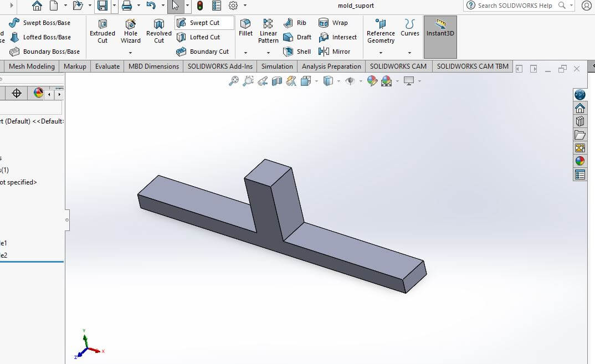595x364 pixels.
Task: Select Lofted Boss/Base
Action: coord(40,37)
